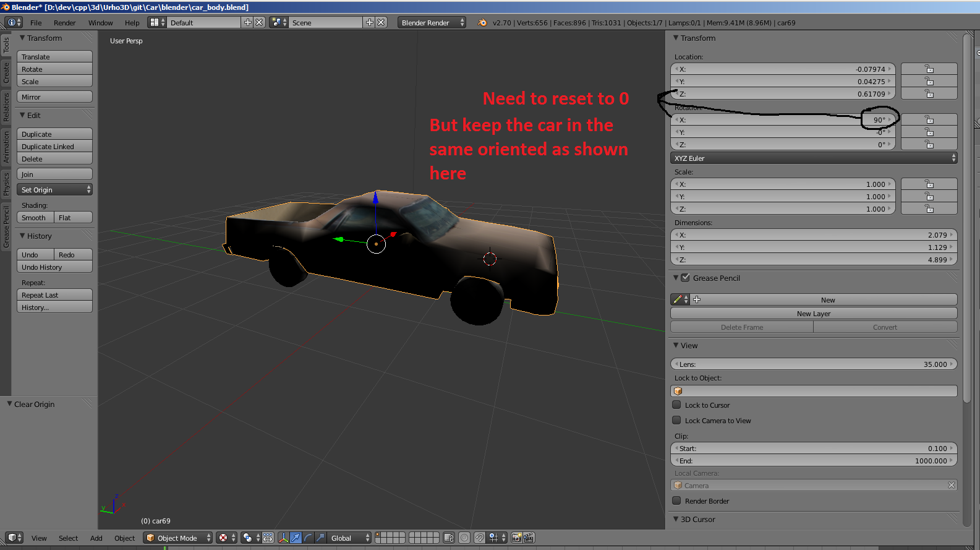Toggle snap magnet icon
980x550 pixels.
coord(479,538)
